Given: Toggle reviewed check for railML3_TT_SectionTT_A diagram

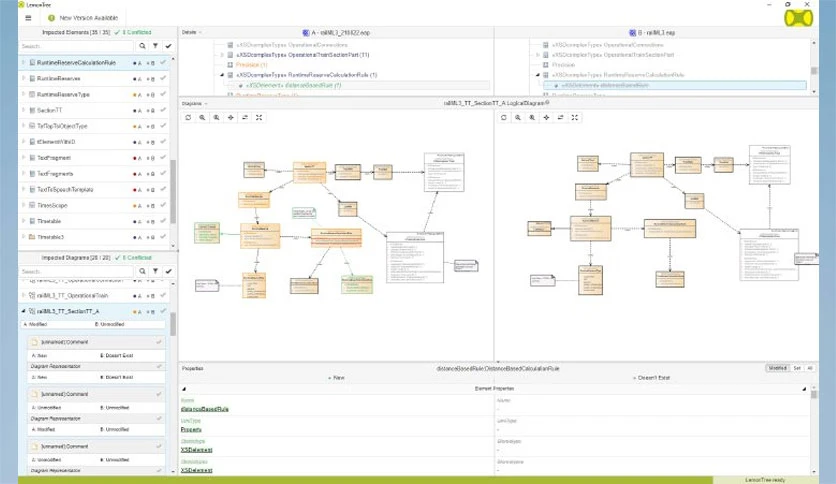Looking at the screenshot, I should pyautogui.click(x=163, y=311).
